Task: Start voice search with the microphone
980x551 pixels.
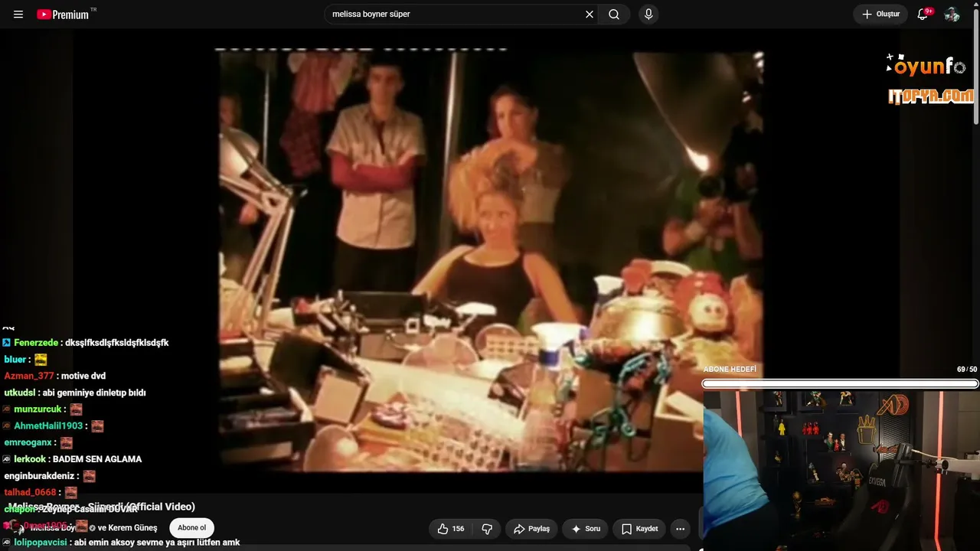Action: (648, 15)
